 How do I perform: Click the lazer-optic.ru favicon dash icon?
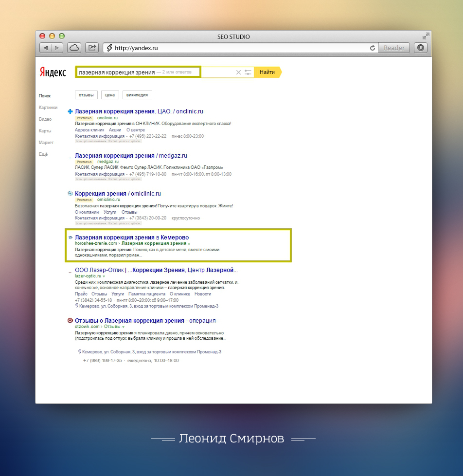[70, 272]
